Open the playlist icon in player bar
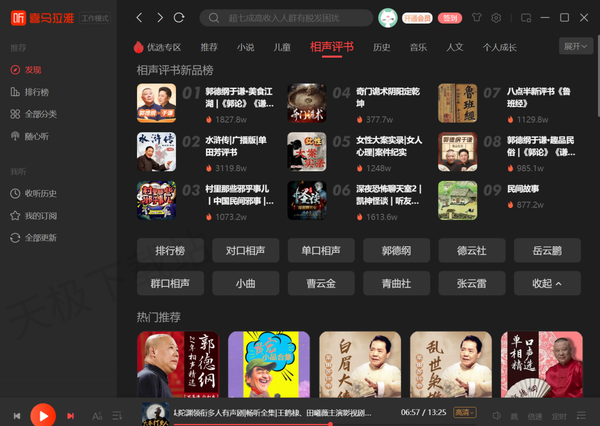 581,416
